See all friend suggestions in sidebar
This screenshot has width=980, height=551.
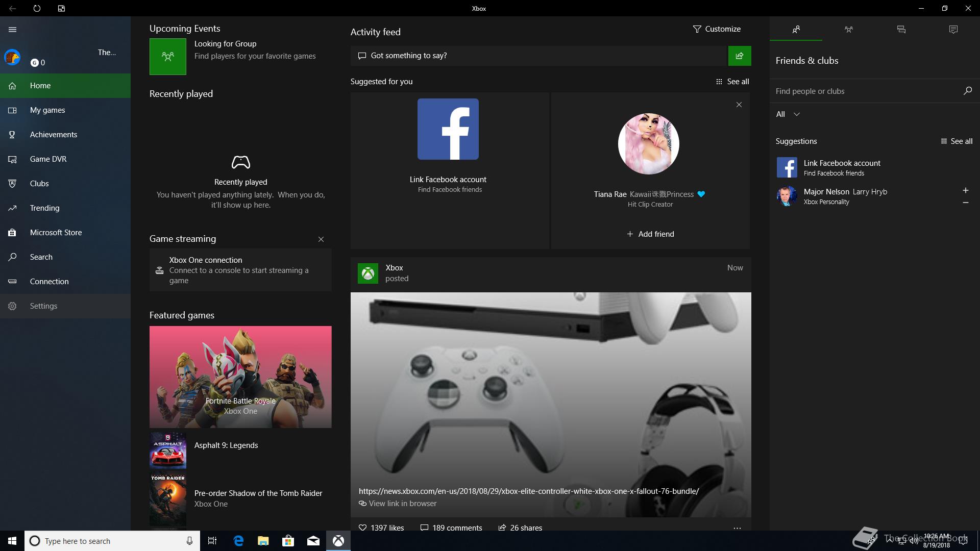[x=957, y=141]
